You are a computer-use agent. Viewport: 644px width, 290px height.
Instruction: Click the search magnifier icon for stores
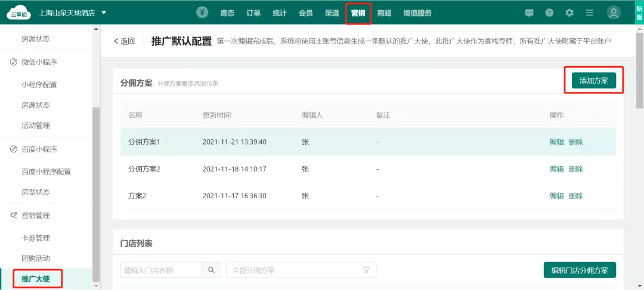tap(211, 270)
